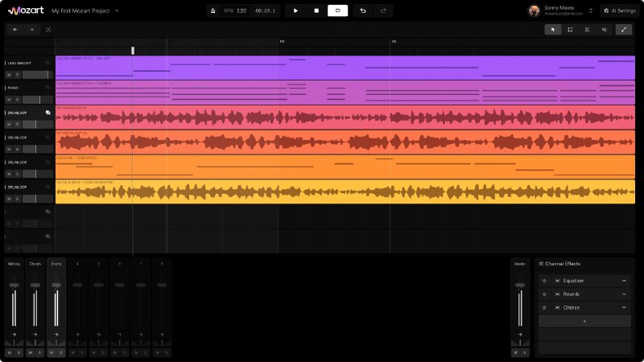Image resolution: width=644 pixels, height=362 pixels.
Task: Start playback with the play button
Action: coord(295,10)
